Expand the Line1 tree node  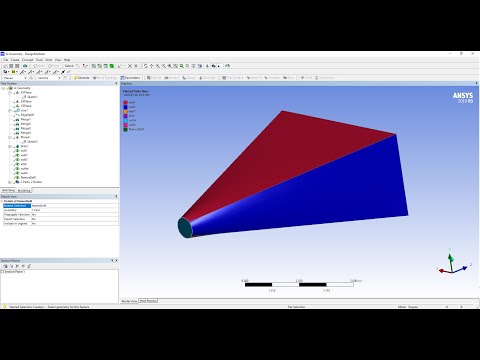point(10,110)
